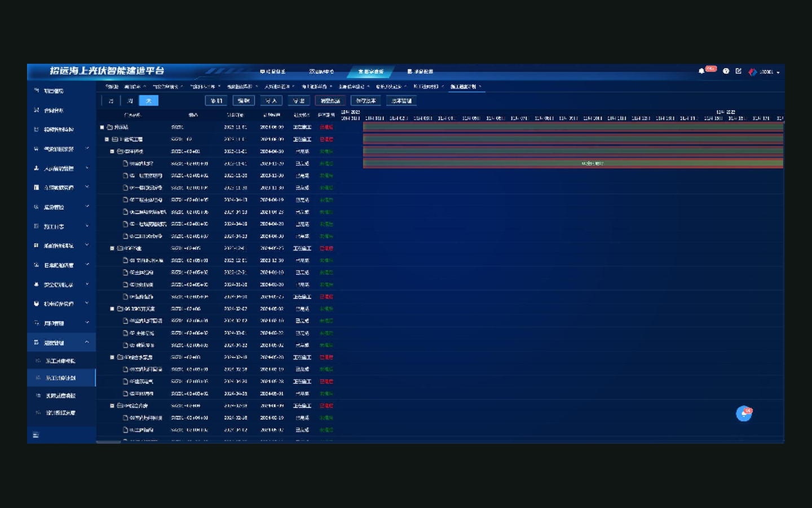The width and height of the screenshot is (812, 508).
Task: Collapse the sidebar using the bottom-left menu icon
Action: tap(36, 435)
